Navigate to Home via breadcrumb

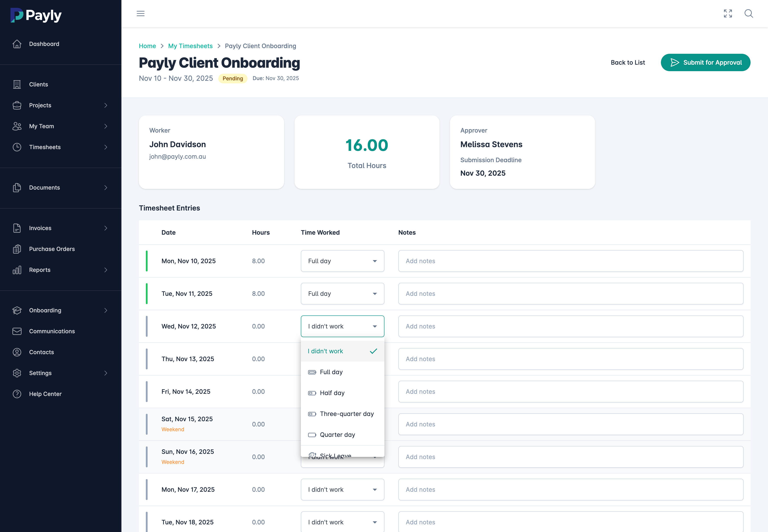(x=147, y=46)
